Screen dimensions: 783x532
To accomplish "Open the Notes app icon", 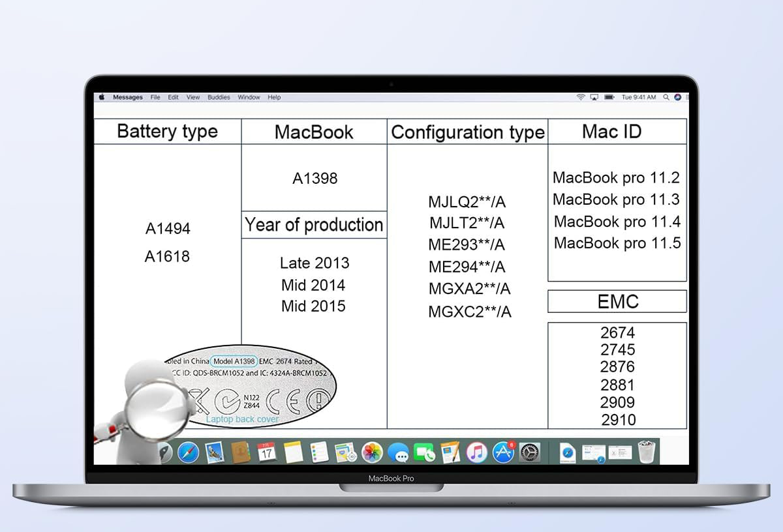I will [293, 452].
